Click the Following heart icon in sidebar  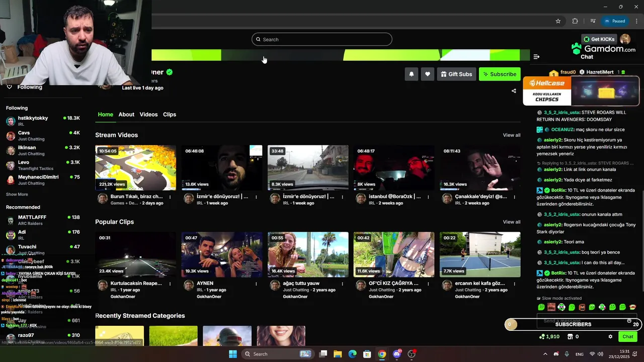coord(9,87)
